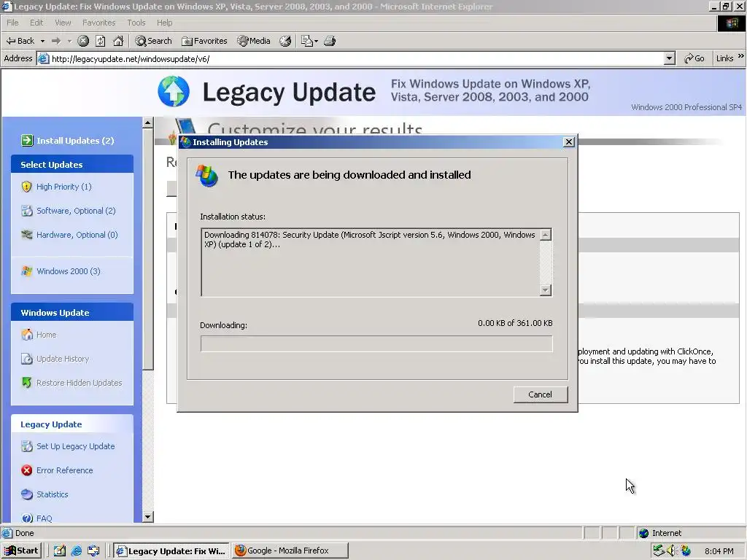
Task: Click the sidebar scroll down arrow
Action: point(147,517)
